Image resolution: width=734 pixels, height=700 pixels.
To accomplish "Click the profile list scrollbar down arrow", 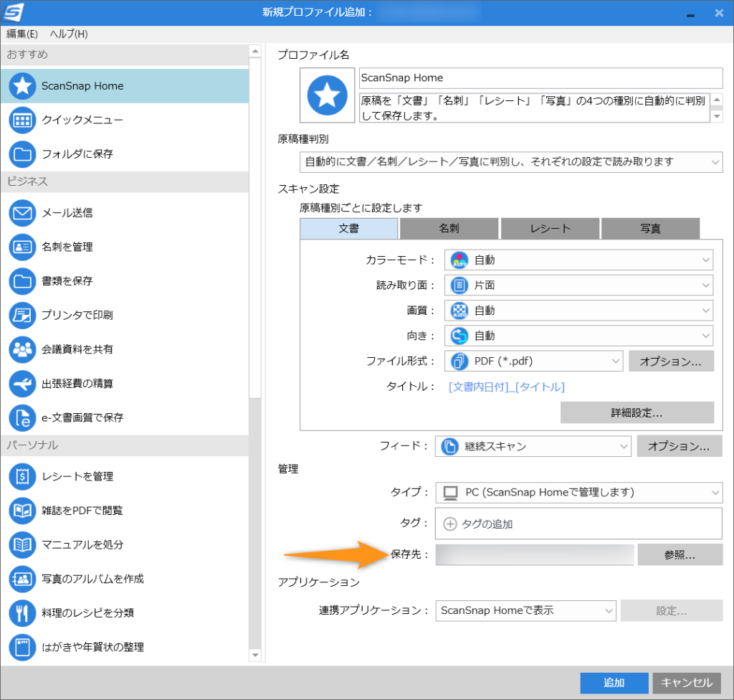I will click(x=255, y=656).
